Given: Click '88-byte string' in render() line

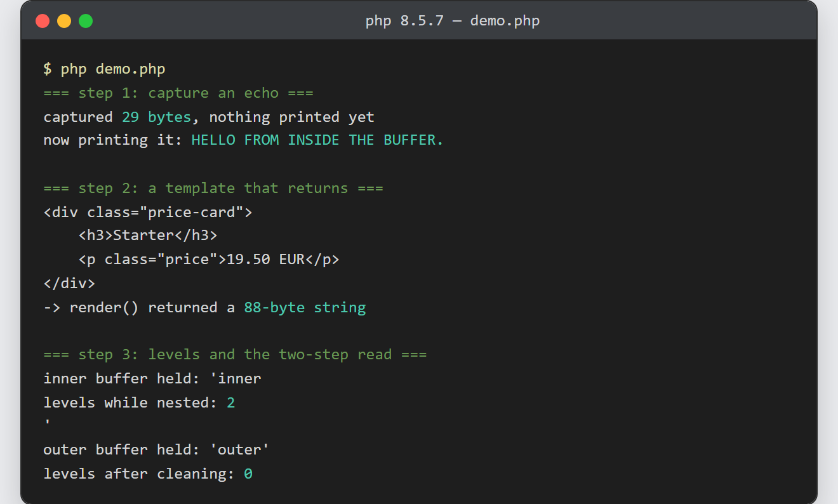Looking at the screenshot, I should click(x=305, y=308).
